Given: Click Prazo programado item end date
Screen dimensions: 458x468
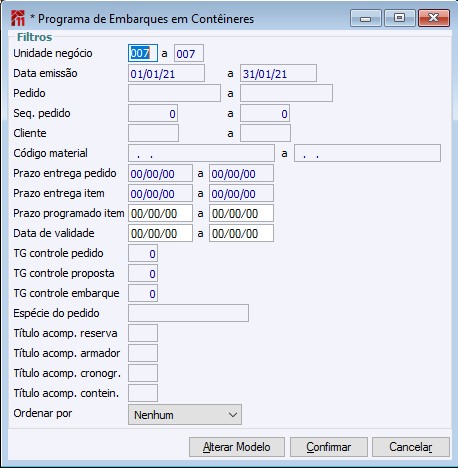Looking at the screenshot, I should (241, 213).
